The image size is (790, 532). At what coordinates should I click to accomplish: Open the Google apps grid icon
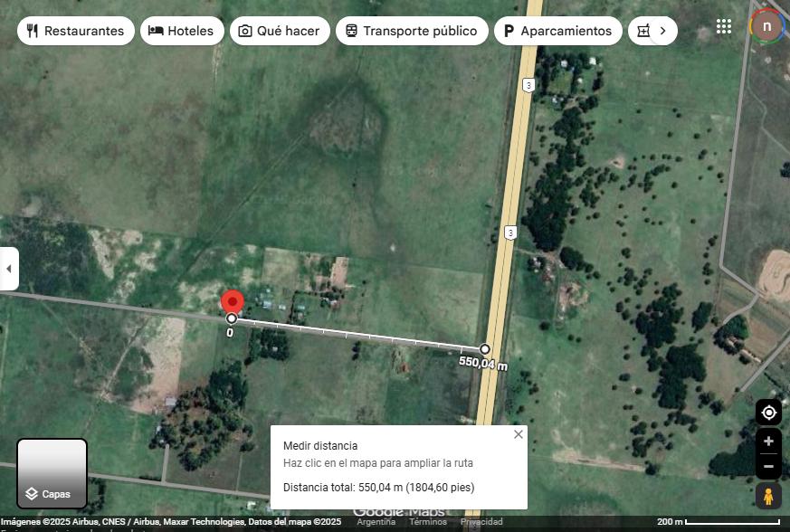coord(724,27)
